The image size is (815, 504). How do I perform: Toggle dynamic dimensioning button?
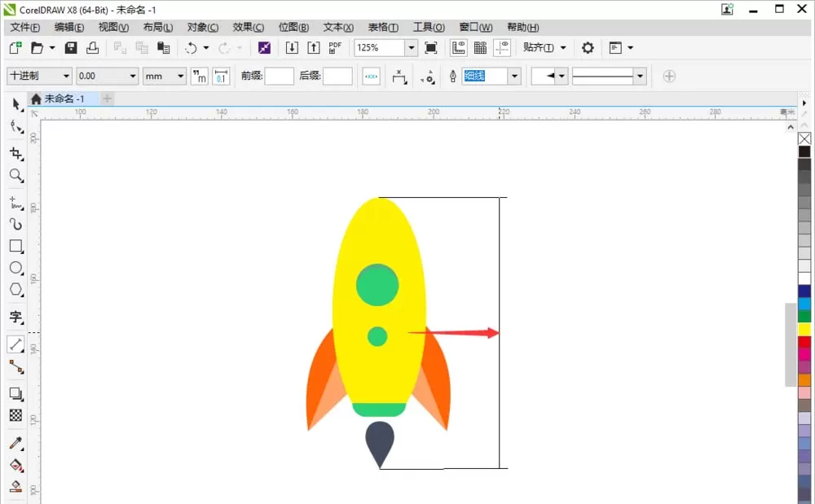point(371,77)
